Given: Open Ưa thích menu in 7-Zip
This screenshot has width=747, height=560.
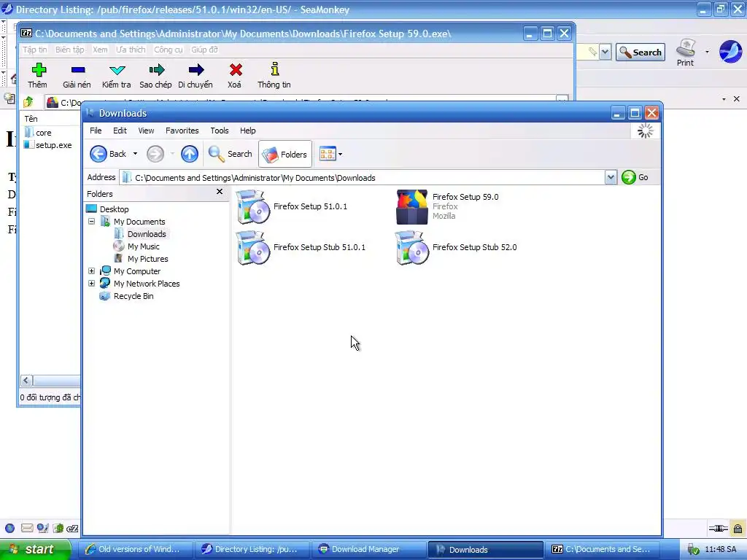Looking at the screenshot, I should pyautogui.click(x=131, y=50).
